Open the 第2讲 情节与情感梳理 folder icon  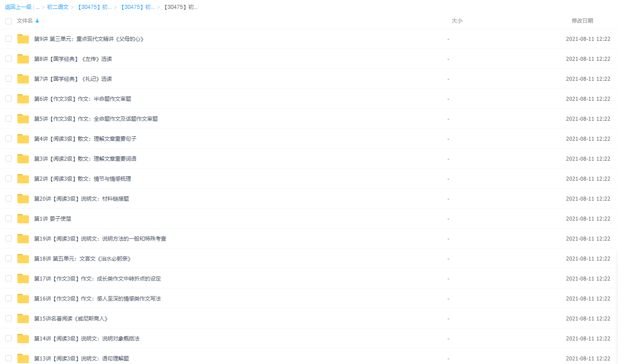click(x=23, y=178)
